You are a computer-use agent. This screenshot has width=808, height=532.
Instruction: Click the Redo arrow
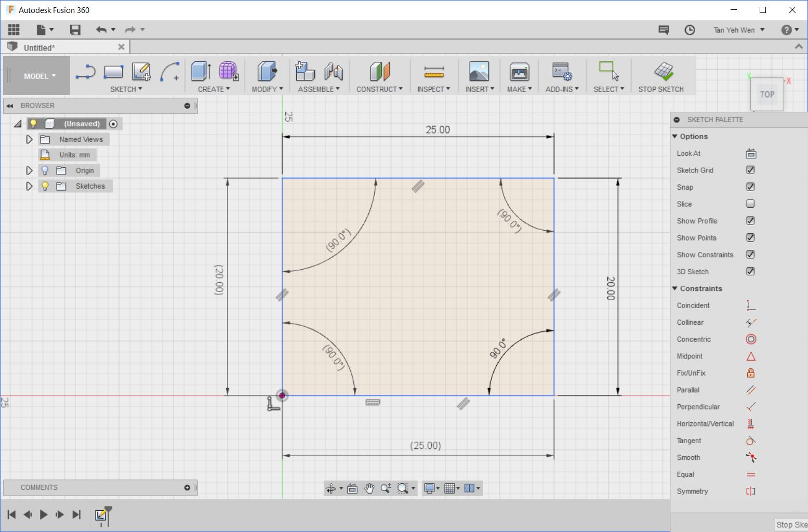(130, 30)
